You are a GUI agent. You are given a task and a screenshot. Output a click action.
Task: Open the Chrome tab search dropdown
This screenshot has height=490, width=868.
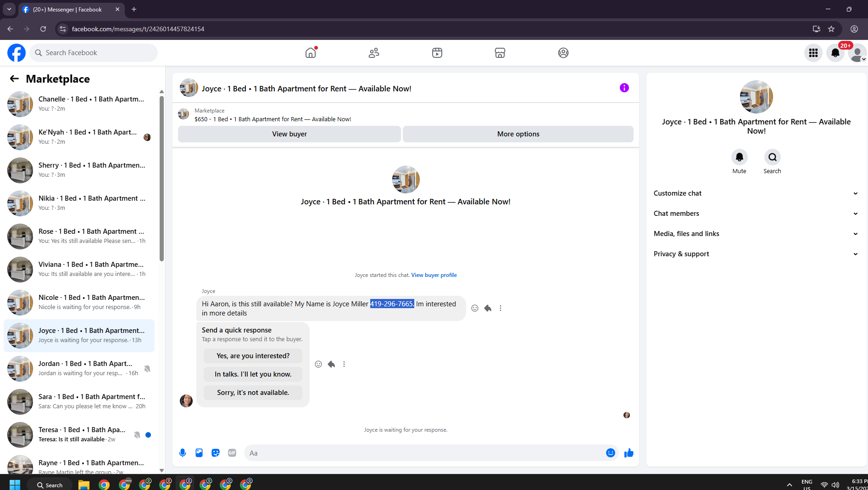pyautogui.click(x=9, y=9)
